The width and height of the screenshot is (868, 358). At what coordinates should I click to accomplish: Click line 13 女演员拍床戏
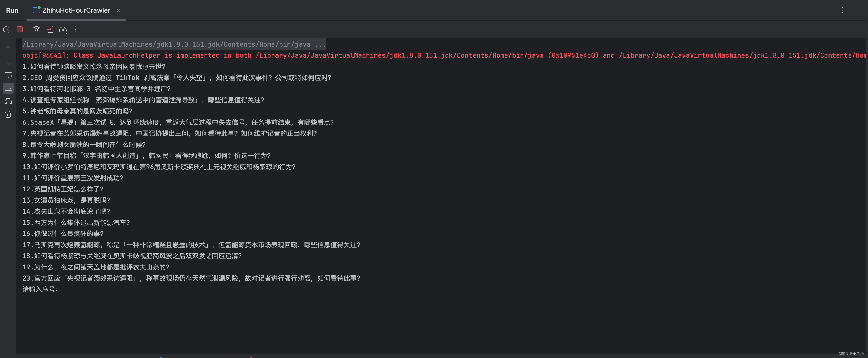[x=66, y=200]
